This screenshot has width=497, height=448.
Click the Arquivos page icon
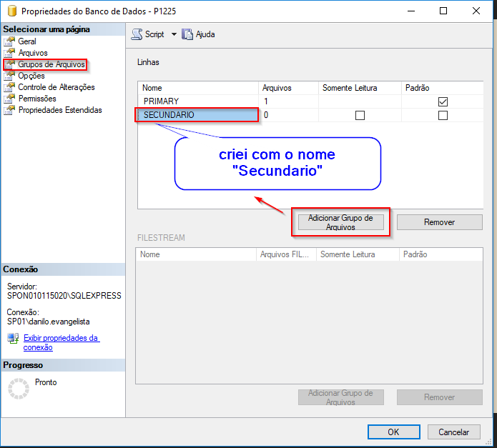[x=9, y=53]
